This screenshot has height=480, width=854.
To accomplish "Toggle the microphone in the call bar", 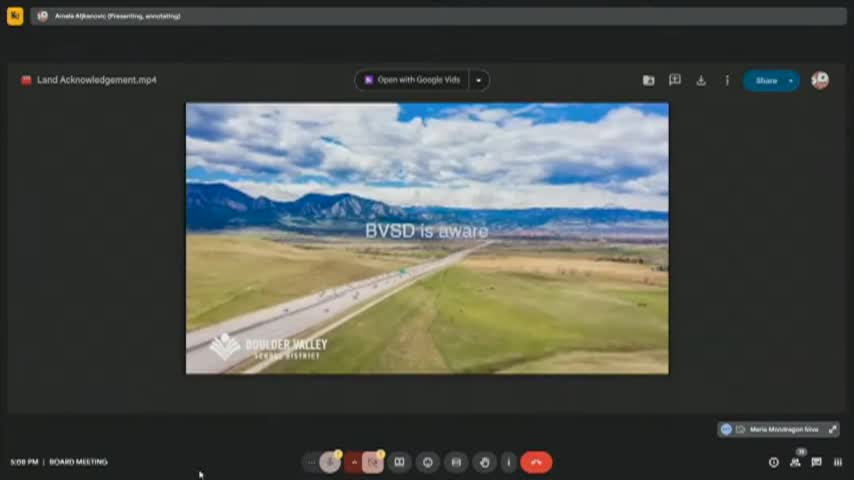I will (x=330, y=462).
